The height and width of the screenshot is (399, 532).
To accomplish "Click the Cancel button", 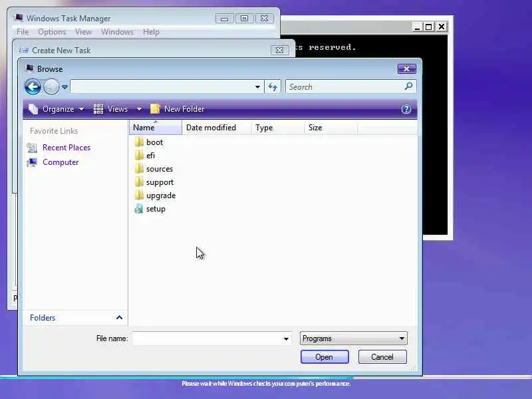I will (x=382, y=357).
